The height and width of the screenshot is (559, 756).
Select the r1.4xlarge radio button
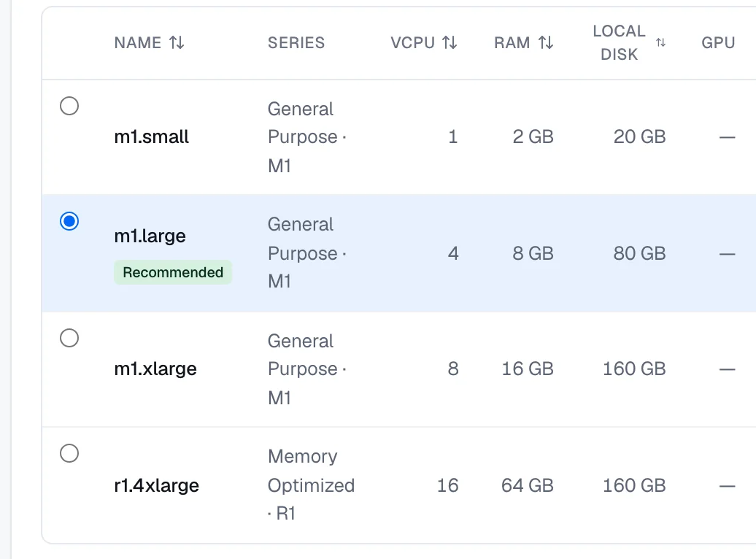coord(69,453)
